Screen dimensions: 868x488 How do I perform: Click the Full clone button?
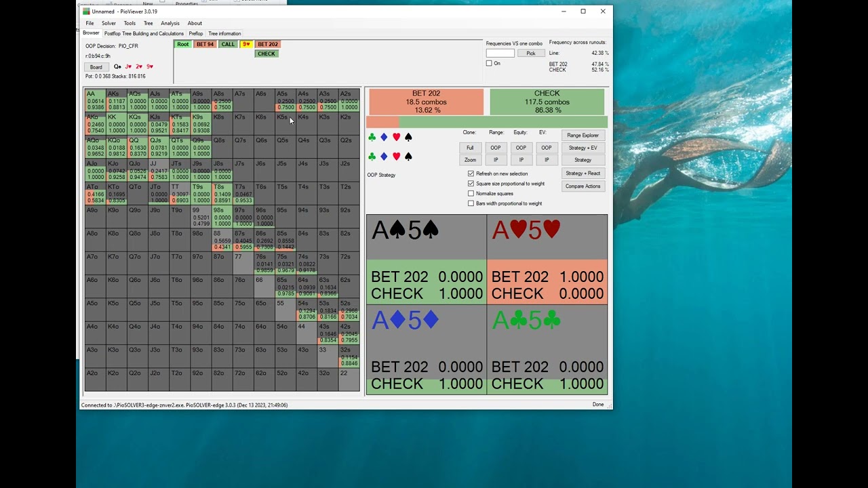coord(470,148)
